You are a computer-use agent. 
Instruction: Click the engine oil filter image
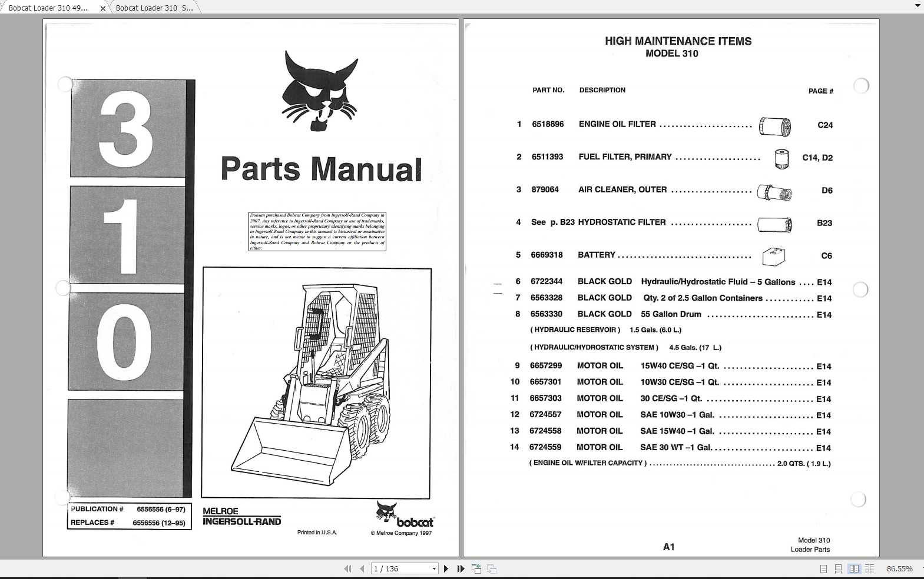pos(774,126)
